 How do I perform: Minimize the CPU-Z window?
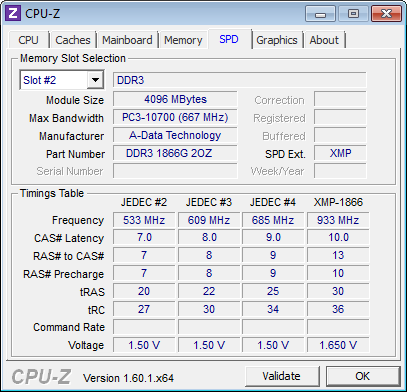point(321,14)
